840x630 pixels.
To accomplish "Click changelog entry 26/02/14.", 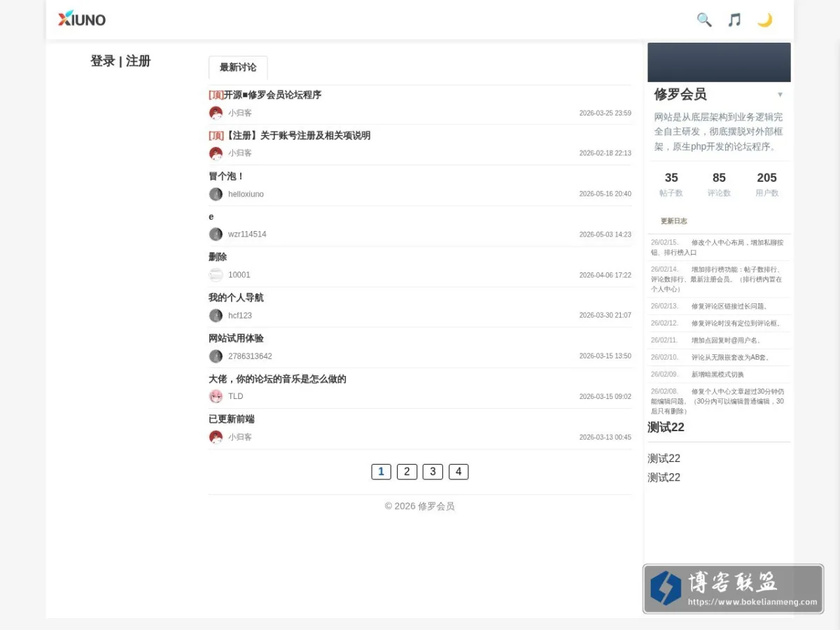I will pyautogui.click(x=719, y=279).
